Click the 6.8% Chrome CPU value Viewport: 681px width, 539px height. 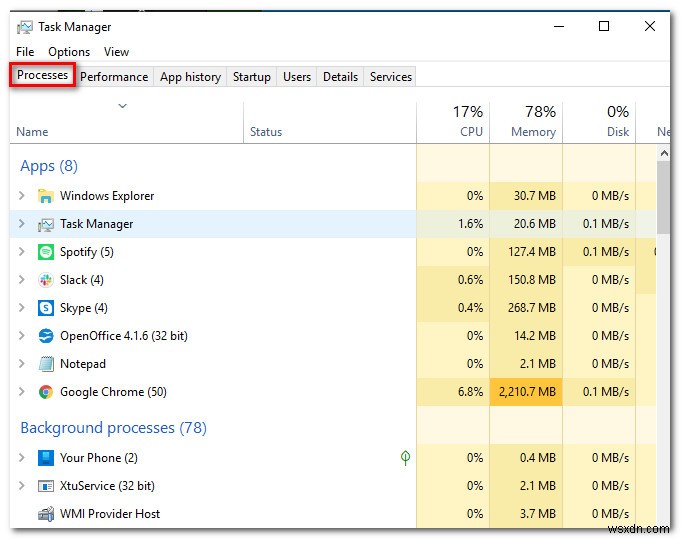pyautogui.click(x=470, y=392)
